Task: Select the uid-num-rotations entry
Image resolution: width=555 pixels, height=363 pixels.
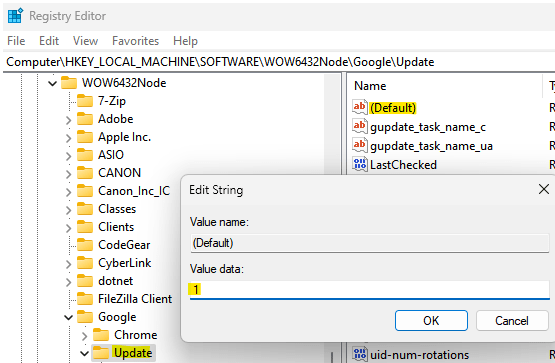Action: coord(419,355)
